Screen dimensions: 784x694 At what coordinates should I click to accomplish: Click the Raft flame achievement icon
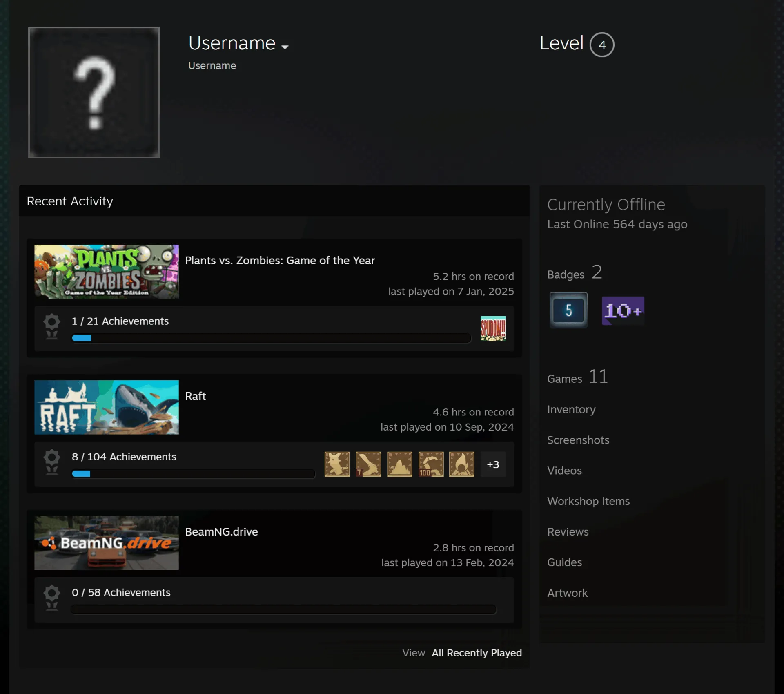click(462, 464)
